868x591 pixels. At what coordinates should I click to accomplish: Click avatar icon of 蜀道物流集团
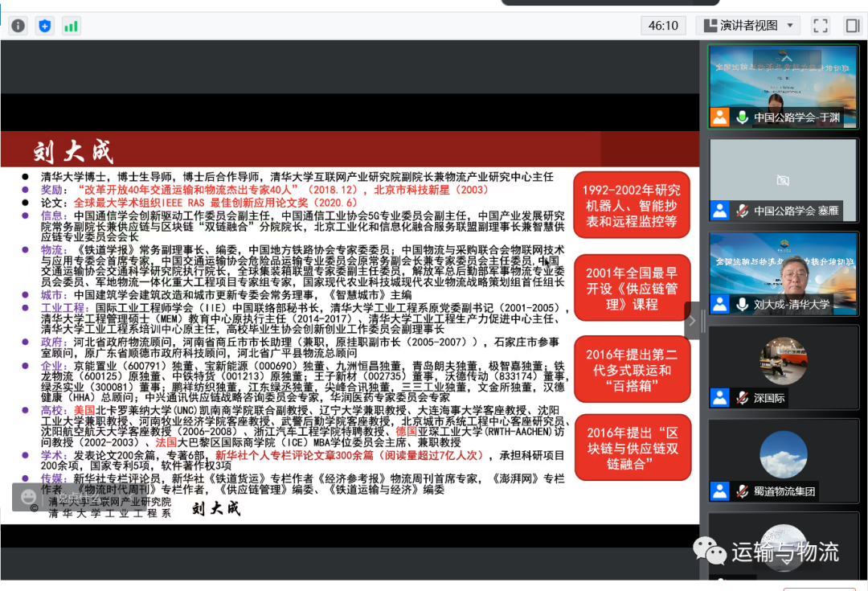[x=719, y=491]
